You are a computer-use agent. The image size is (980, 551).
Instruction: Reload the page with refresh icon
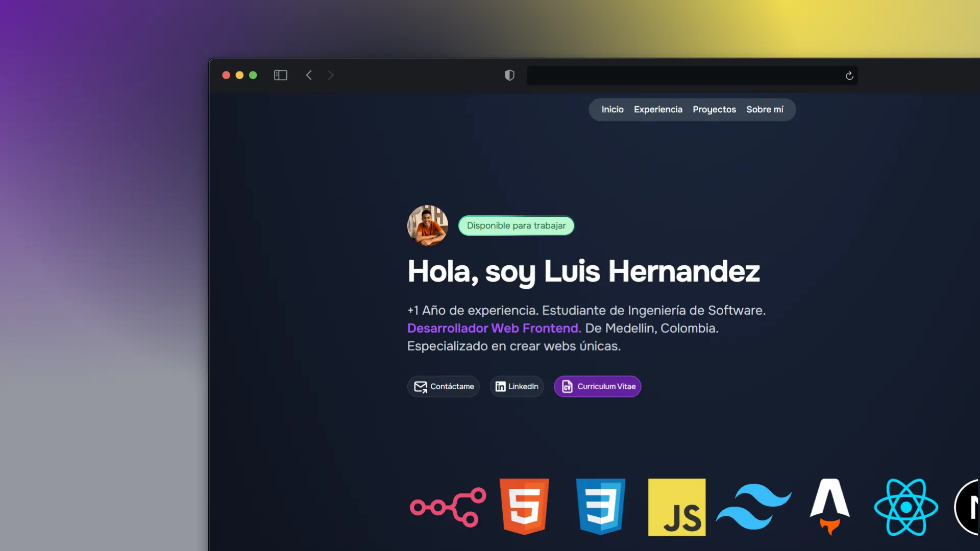[849, 76]
